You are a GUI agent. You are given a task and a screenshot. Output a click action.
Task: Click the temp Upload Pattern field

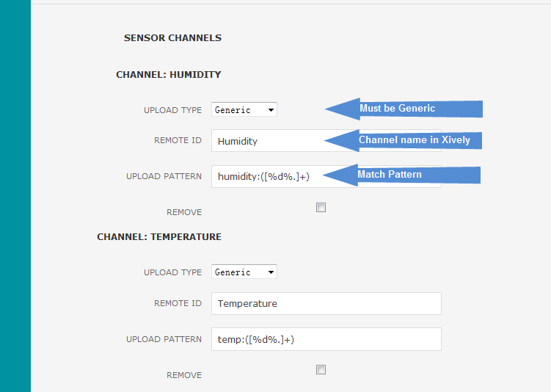pyautogui.click(x=326, y=339)
